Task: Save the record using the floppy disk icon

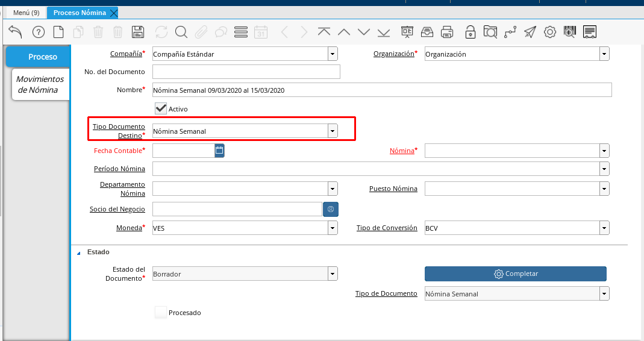Action: (x=138, y=32)
